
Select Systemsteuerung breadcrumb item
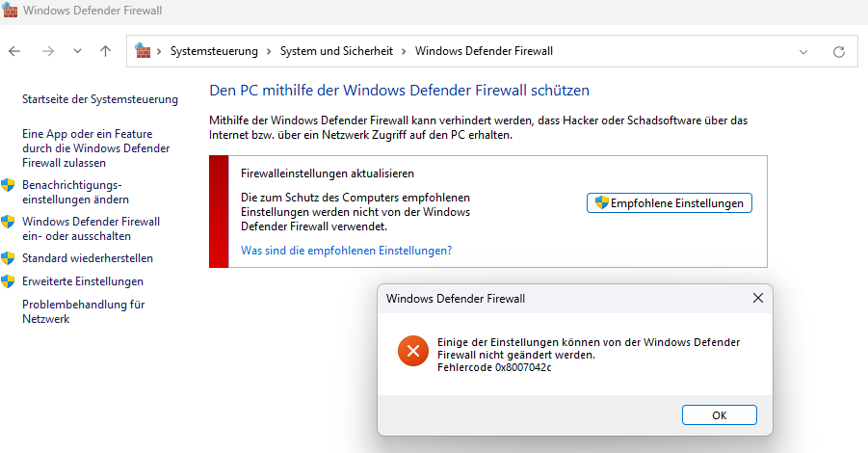(x=214, y=51)
